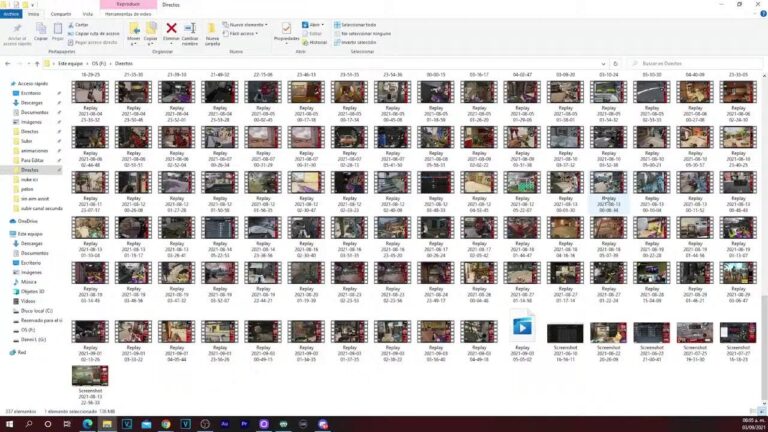Screen dimensions: 768x432
Task: Select Este equipo in navigation pane
Action: 26,234
